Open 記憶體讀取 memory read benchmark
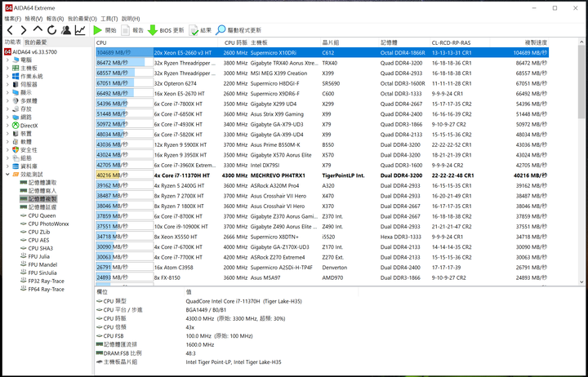588x377 pixels. [x=38, y=183]
